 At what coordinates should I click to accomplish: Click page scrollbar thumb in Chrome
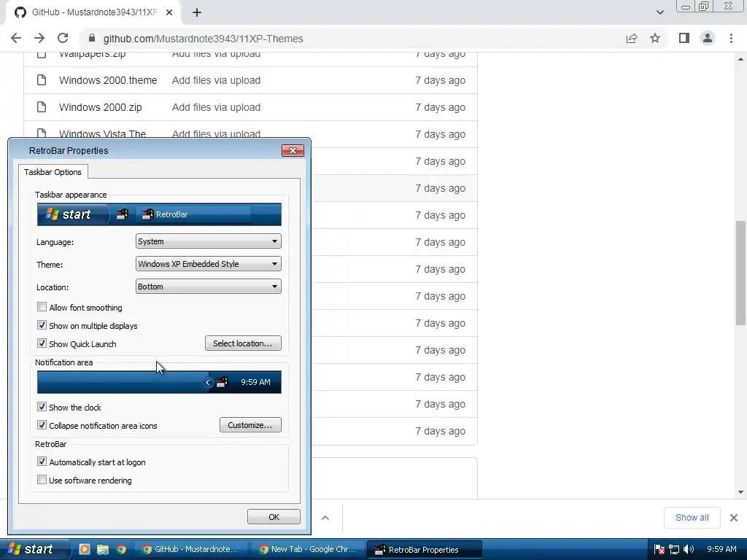[x=740, y=273]
